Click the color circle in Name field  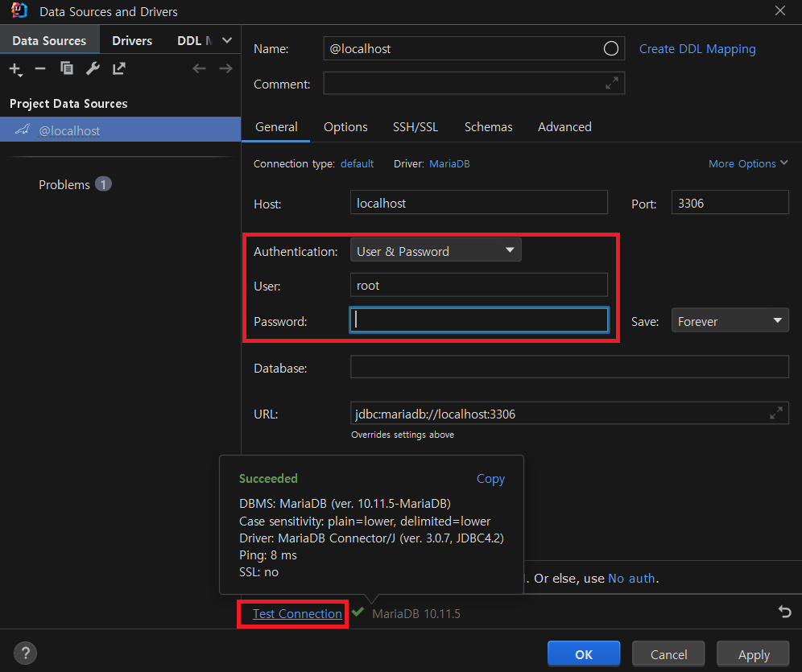610,48
